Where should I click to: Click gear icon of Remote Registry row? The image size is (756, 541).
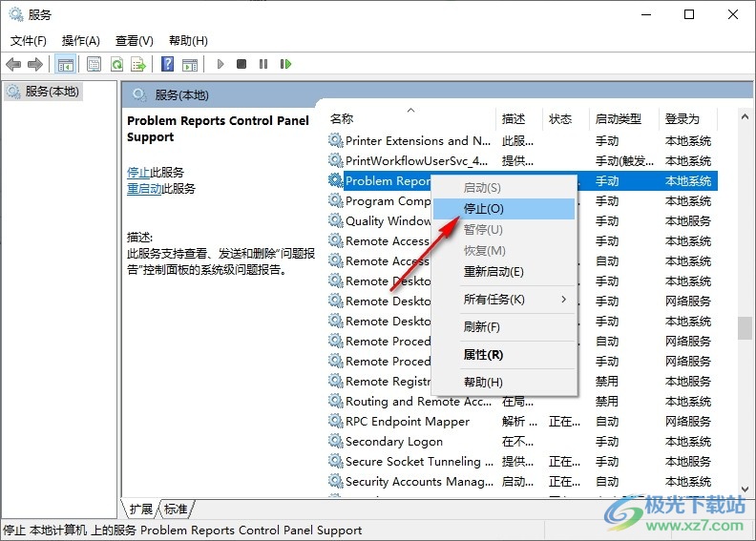click(x=336, y=381)
